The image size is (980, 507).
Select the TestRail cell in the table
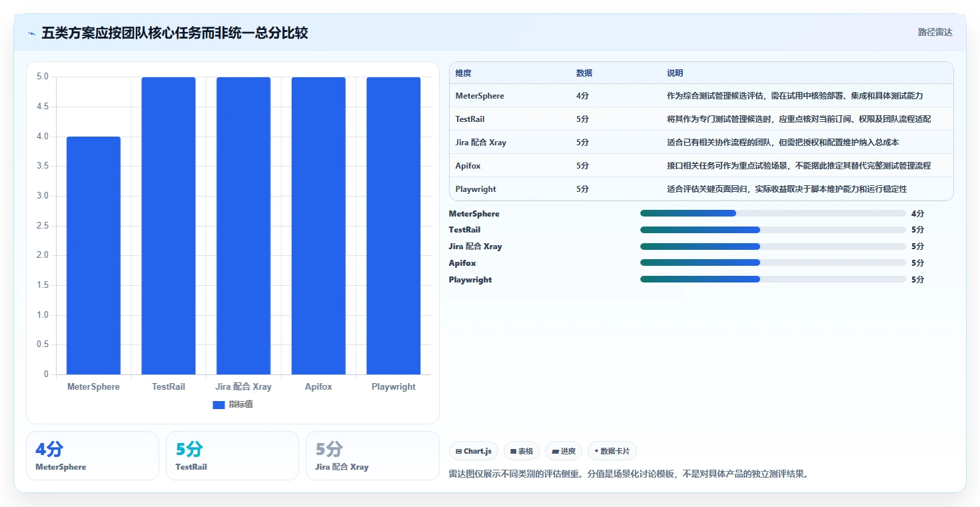pos(470,119)
